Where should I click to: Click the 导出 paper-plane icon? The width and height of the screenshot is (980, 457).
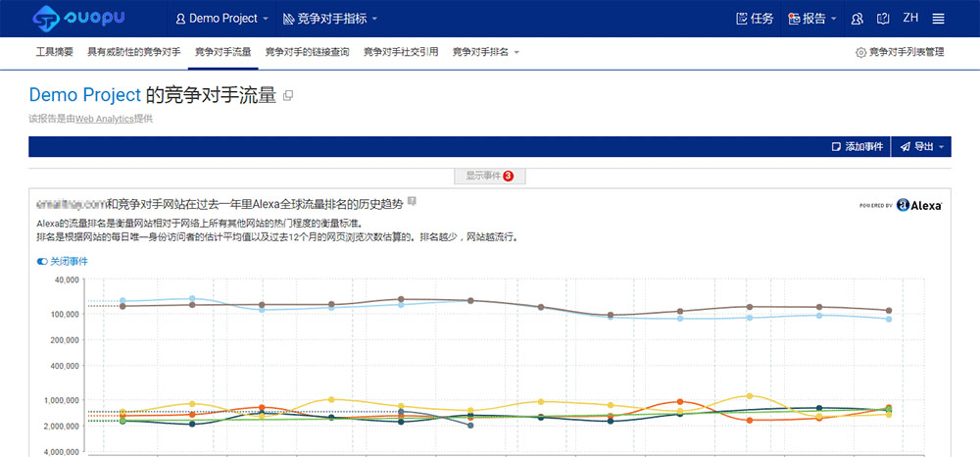coord(905,146)
